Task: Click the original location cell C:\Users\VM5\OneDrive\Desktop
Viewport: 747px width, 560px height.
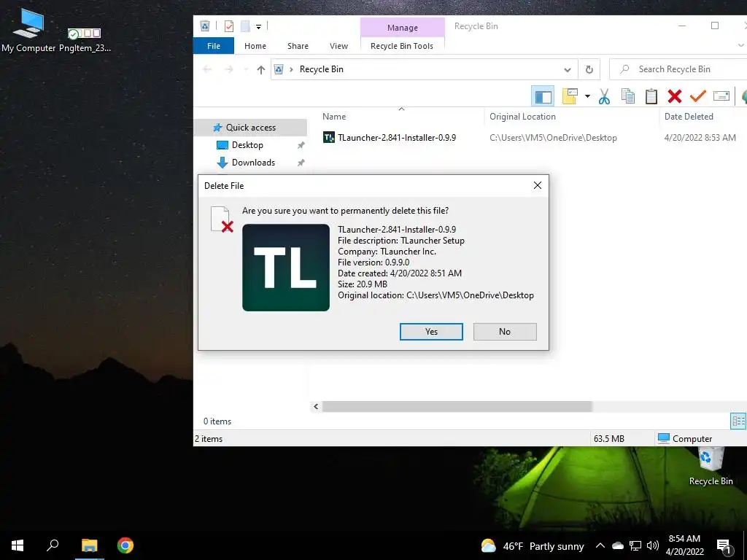Action: click(x=553, y=138)
